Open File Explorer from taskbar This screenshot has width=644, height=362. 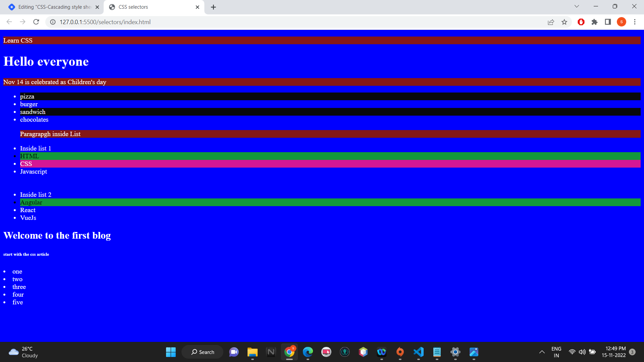252,352
